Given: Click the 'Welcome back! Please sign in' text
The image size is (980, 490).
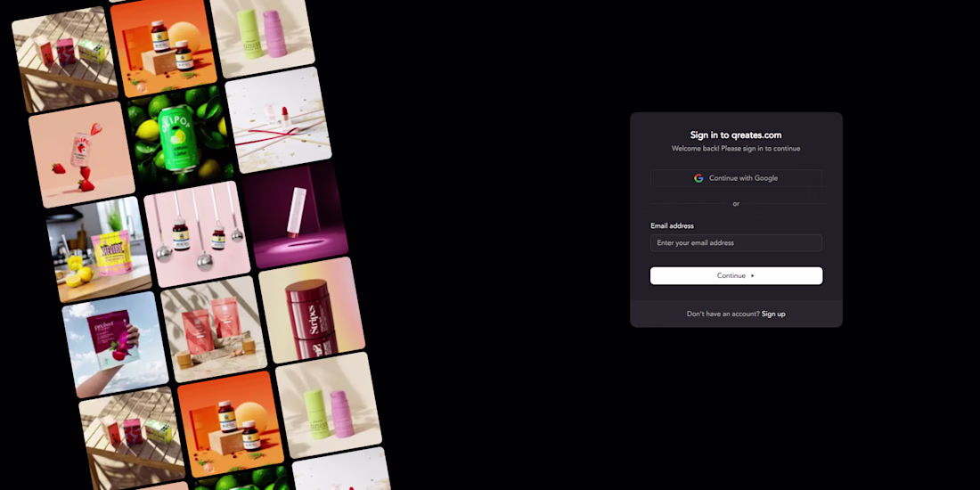Looking at the screenshot, I should click(x=736, y=149).
